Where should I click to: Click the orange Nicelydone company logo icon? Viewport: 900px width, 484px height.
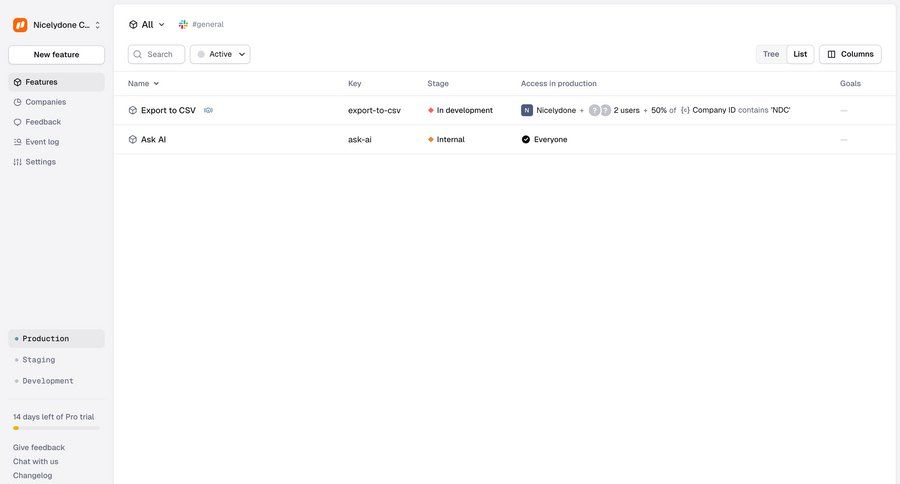(x=20, y=25)
